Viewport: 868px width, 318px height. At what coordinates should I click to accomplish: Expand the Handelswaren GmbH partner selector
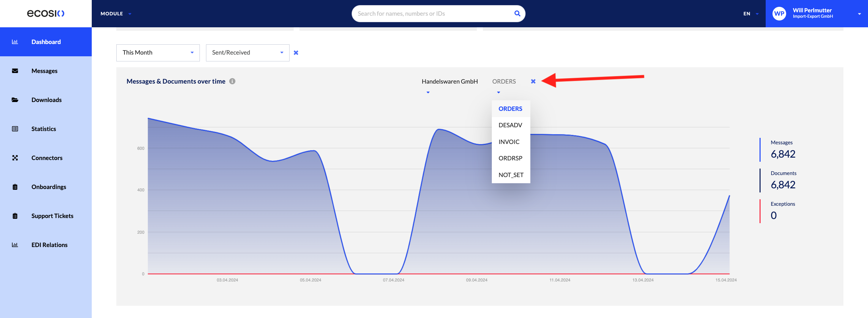450,85
